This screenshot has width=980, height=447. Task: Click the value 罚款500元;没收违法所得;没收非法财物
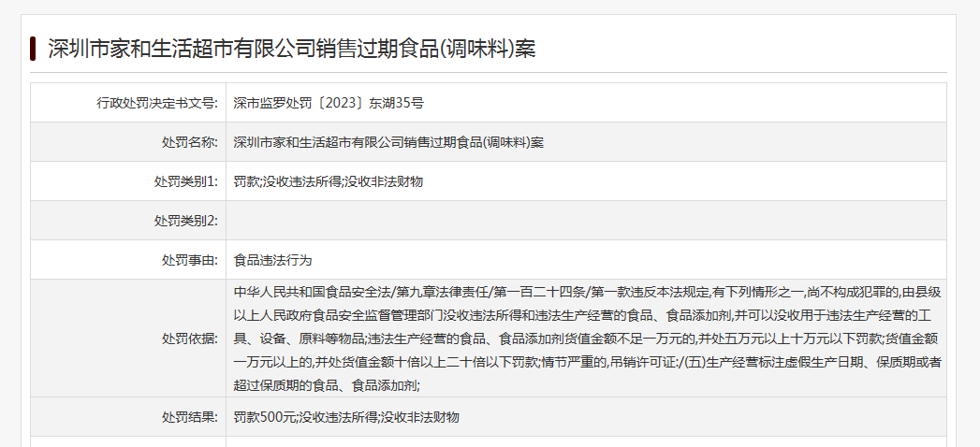pyautogui.click(x=346, y=417)
